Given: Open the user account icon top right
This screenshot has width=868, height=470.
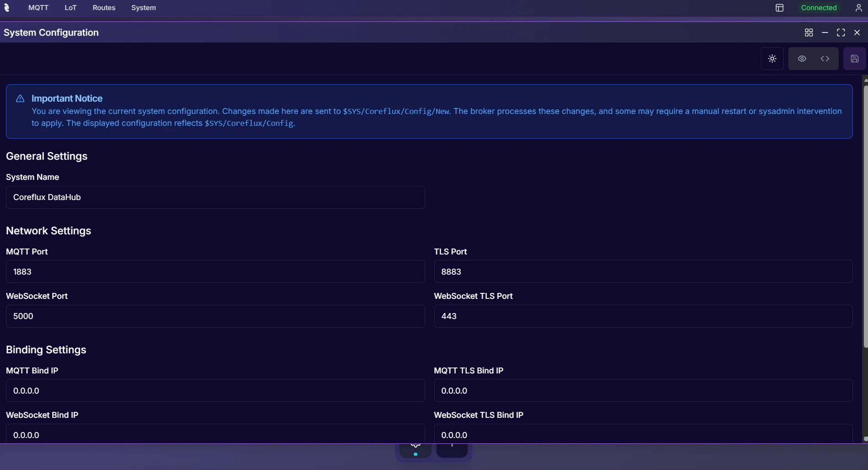Looking at the screenshot, I should [x=859, y=8].
